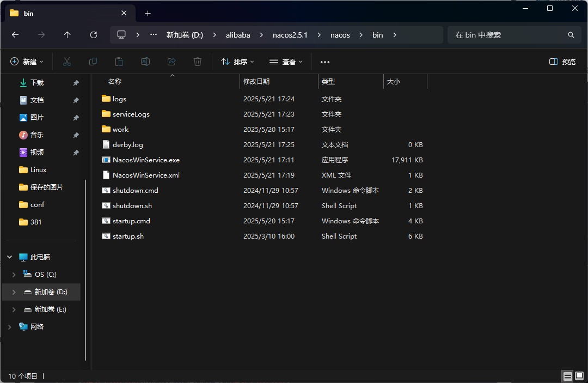Open the 排序 (Sort) dropdown
Image resolution: width=588 pixels, height=383 pixels.
(237, 62)
